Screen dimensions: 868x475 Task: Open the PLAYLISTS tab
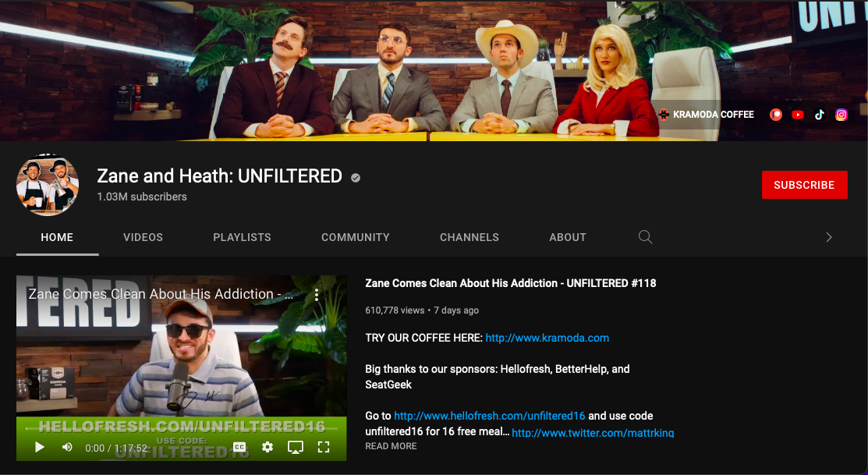(x=242, y=237)
